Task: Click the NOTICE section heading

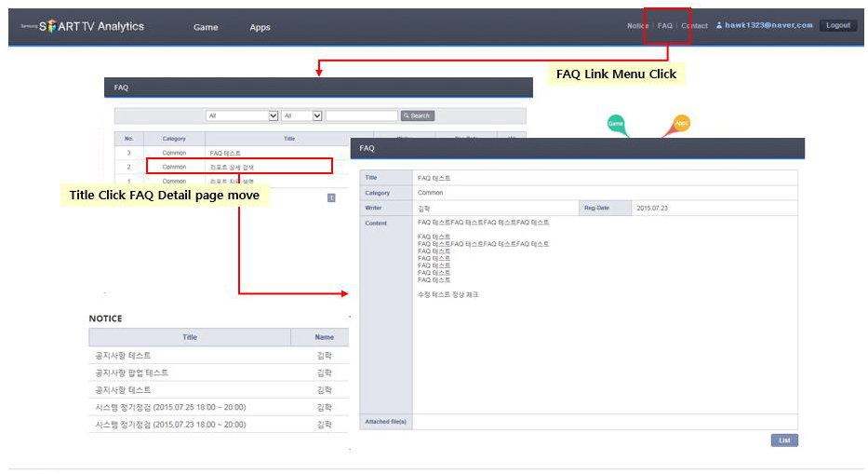Action: point(105,318)
